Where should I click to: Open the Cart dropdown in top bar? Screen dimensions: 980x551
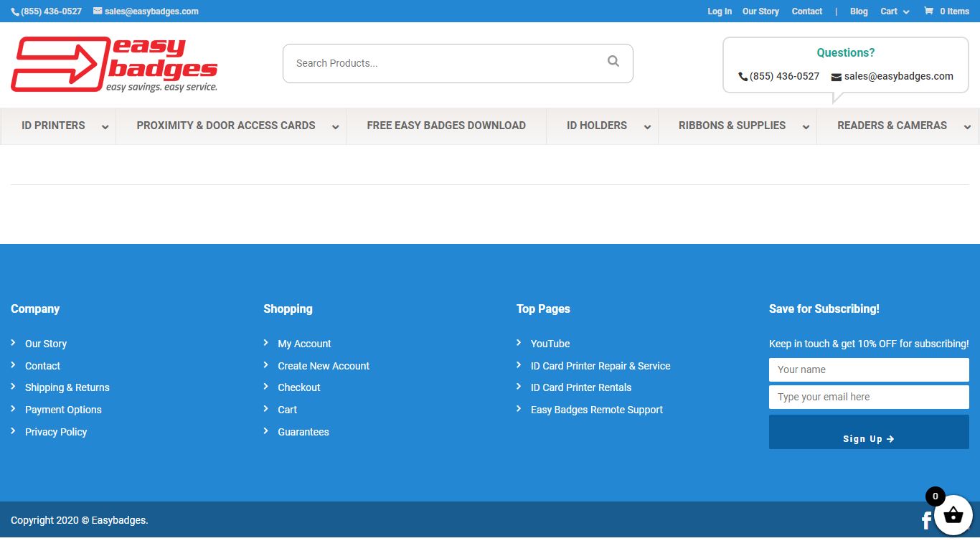(x=895, y=11)
